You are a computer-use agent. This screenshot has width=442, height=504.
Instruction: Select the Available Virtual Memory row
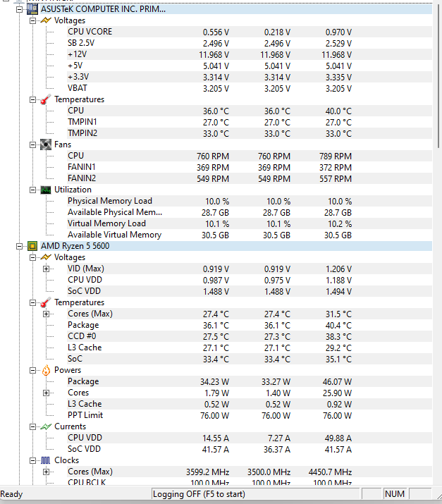249,235
